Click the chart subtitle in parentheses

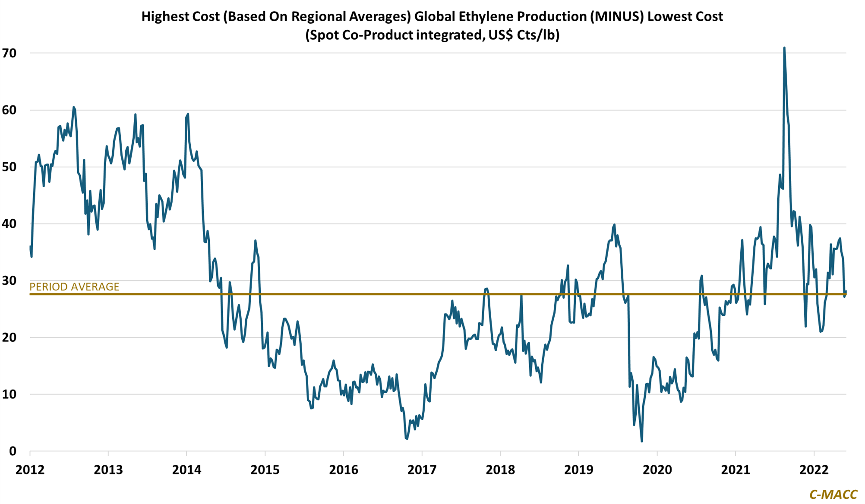[432, 35]
